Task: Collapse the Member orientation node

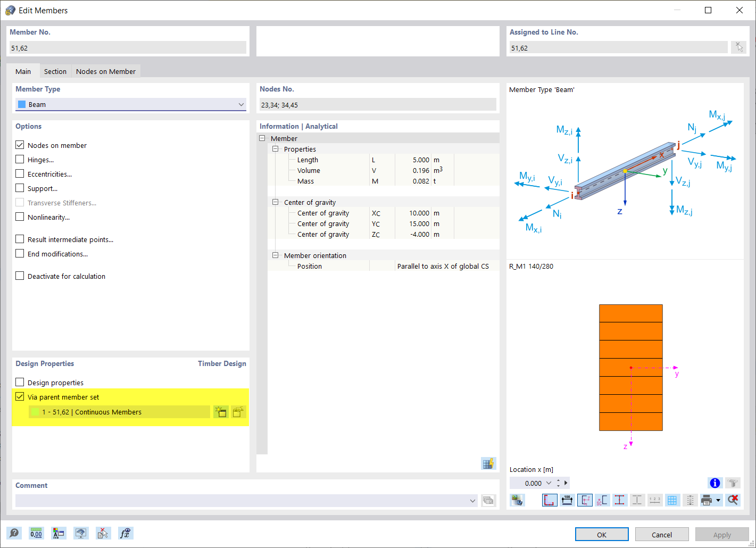Action: coord(276,255)
